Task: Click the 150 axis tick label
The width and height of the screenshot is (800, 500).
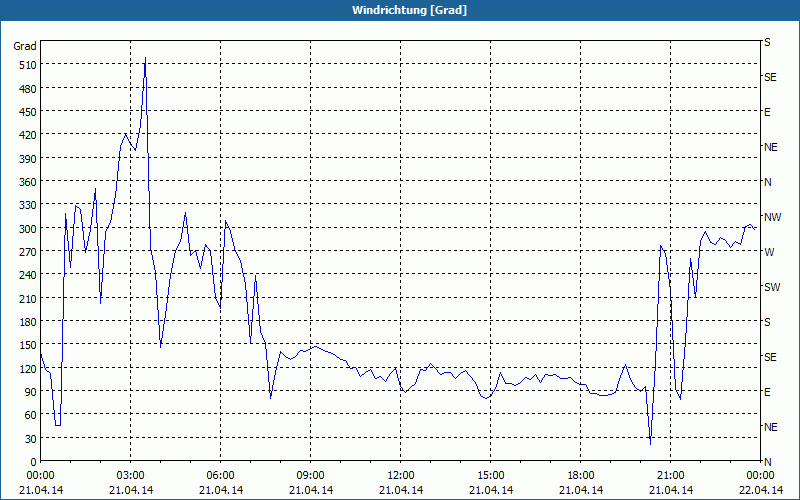Action: (x=28, y=345)
